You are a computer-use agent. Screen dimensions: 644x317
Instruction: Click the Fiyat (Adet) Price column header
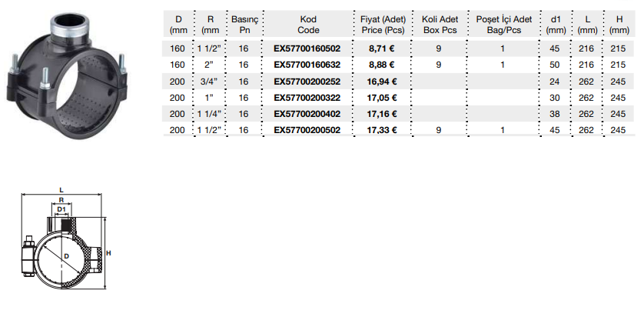383,24
